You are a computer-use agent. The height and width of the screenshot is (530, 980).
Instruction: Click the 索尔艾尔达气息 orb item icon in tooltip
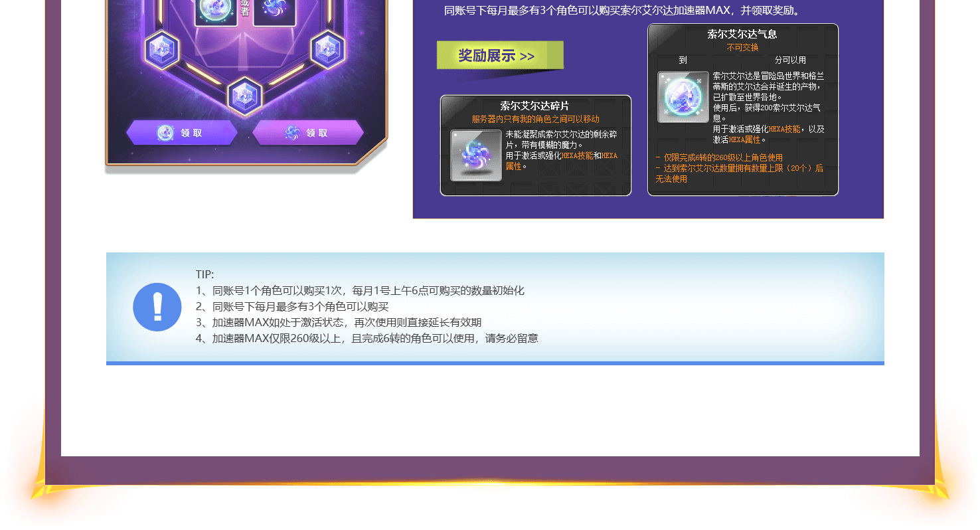tap(683, 97)
